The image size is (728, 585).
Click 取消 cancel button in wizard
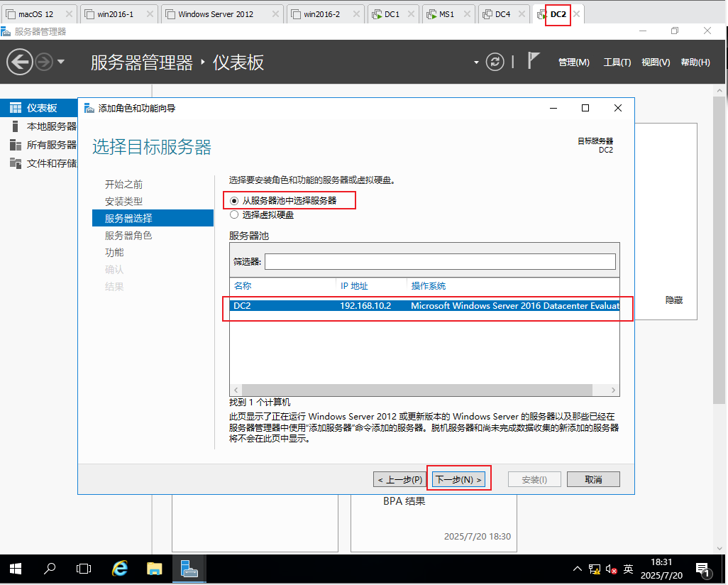pyautogui.click(x=593, y=479)
